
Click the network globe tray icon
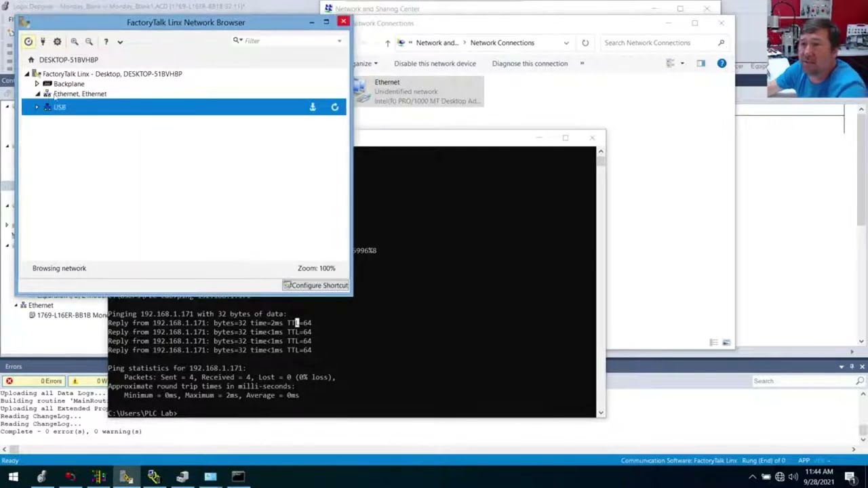(780, 477)
